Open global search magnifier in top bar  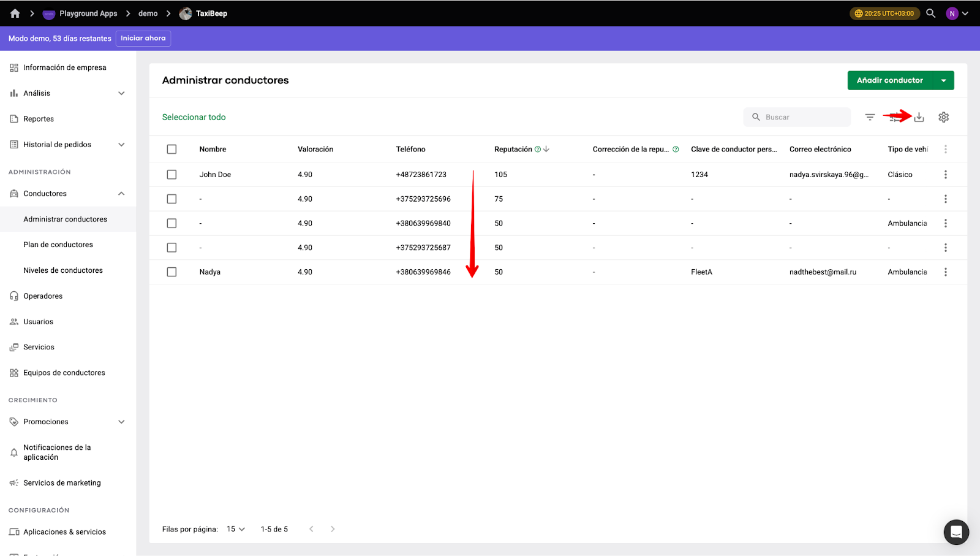[930, 13]
